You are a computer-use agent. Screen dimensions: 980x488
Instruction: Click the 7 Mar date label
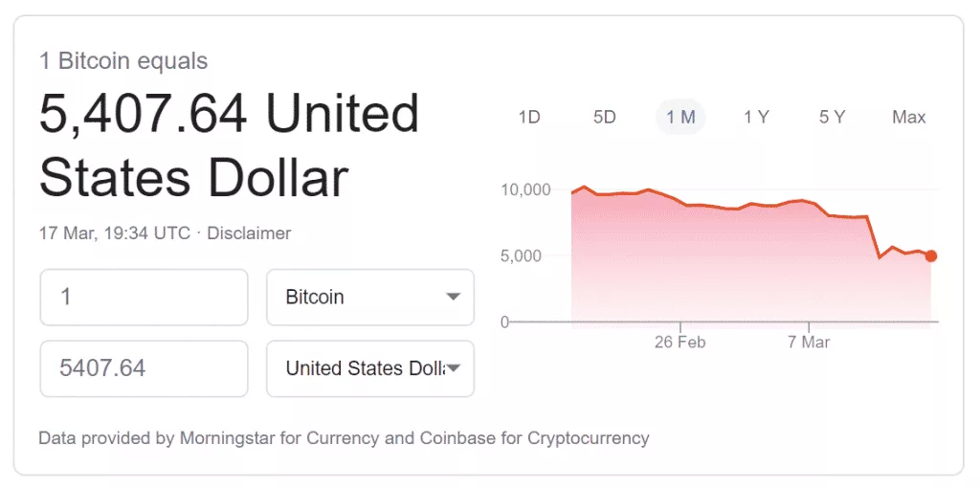pos(809,342)
